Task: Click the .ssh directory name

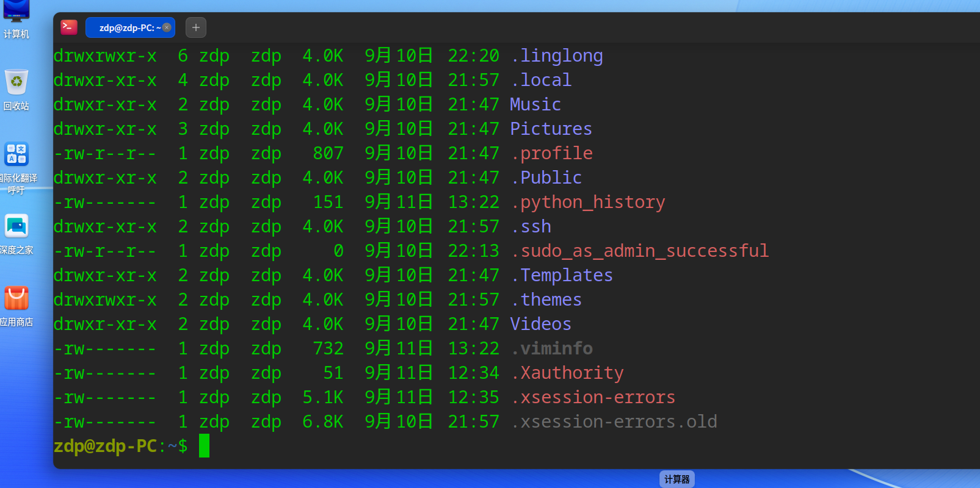Action: (x=531, y=227)
